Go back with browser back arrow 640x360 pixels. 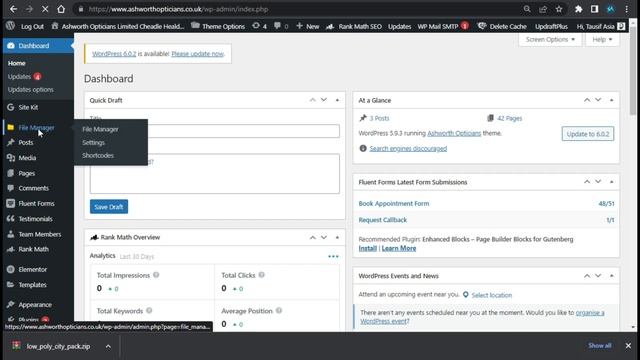tap(13, 9)
